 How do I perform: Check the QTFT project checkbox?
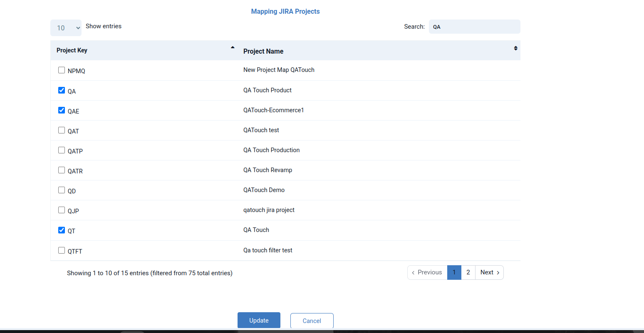point(62,250)
